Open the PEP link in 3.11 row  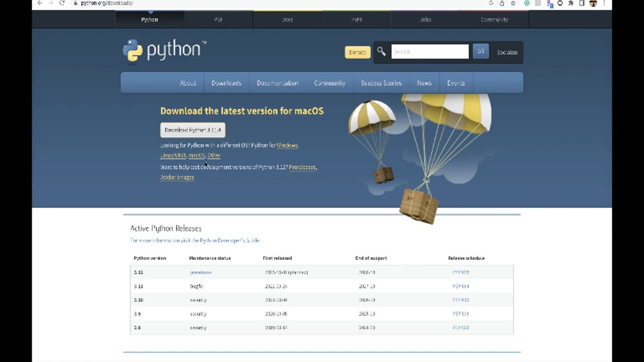(x=460, y=286)
